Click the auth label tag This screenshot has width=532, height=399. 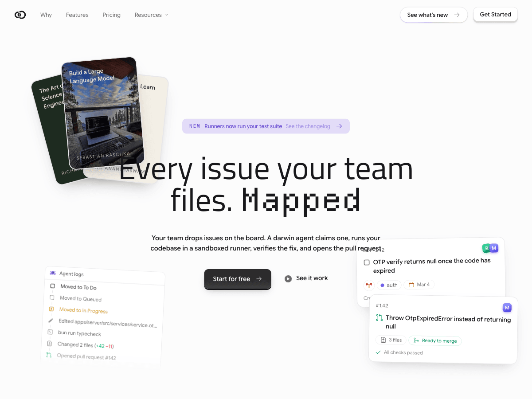pyautogui.click(x=389, y=285)
